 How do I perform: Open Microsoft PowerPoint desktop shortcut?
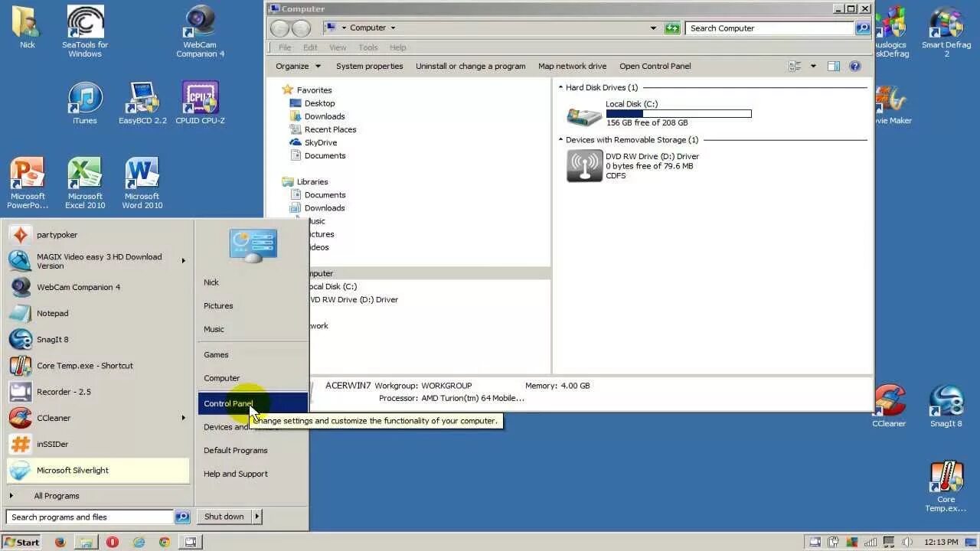click(28, 184)
